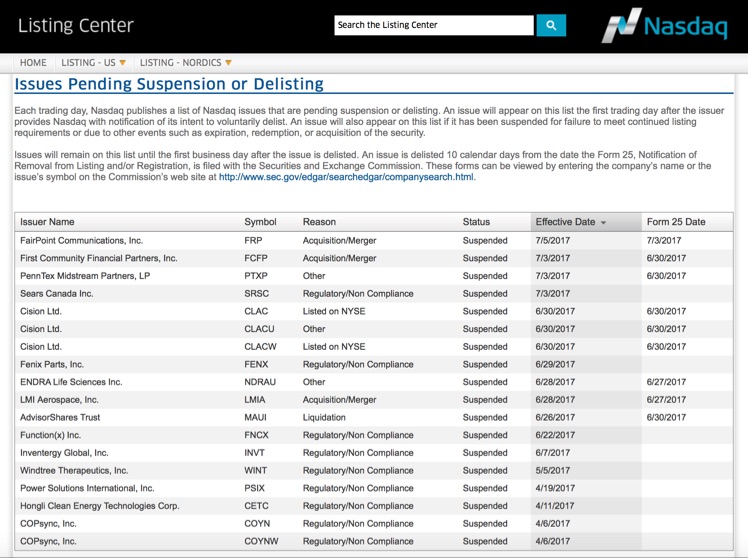Click the PSIX symbol cell
This screenshot has width=748, height=558.
tap(254, 488)
